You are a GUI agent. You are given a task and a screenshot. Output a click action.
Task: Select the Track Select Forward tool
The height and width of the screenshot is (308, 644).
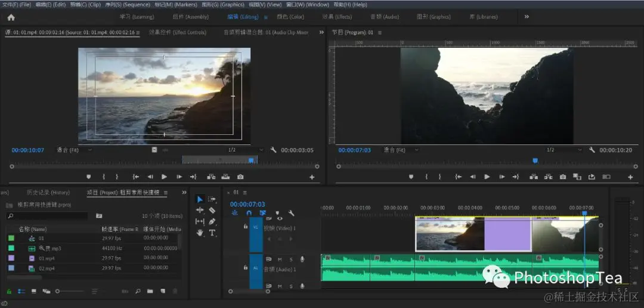tap(212, 199)
